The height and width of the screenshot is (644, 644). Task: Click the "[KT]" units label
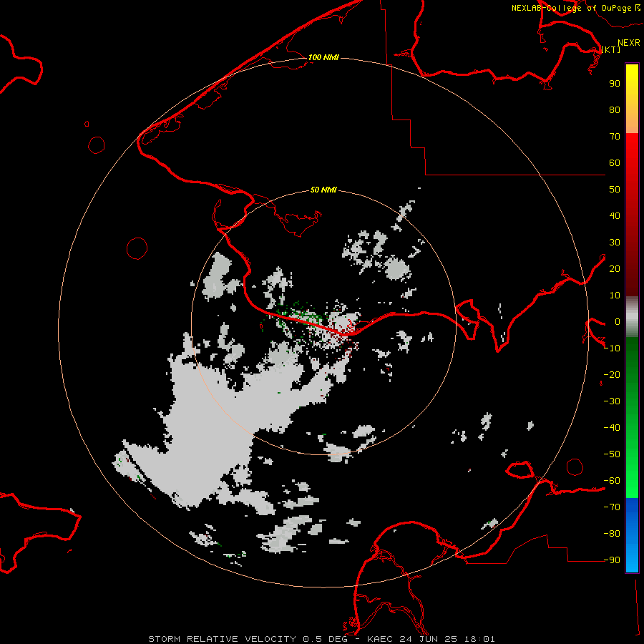pos(611,49)
